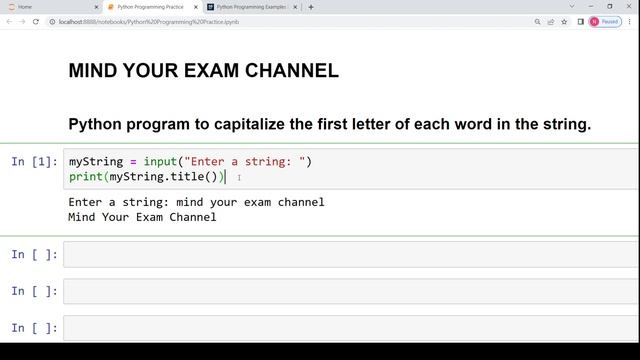
Task: Click output 'Enter a string: mind your exam channel'
Action: coord(196,202)
